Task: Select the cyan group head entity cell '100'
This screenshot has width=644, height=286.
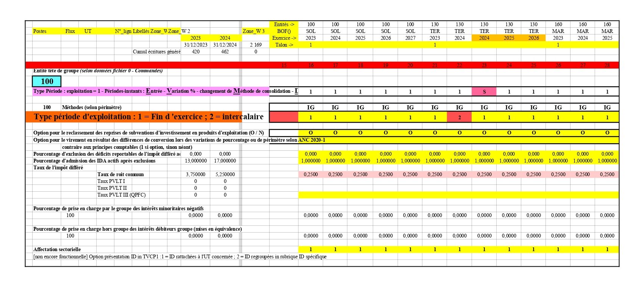Action: coord(47,81)
